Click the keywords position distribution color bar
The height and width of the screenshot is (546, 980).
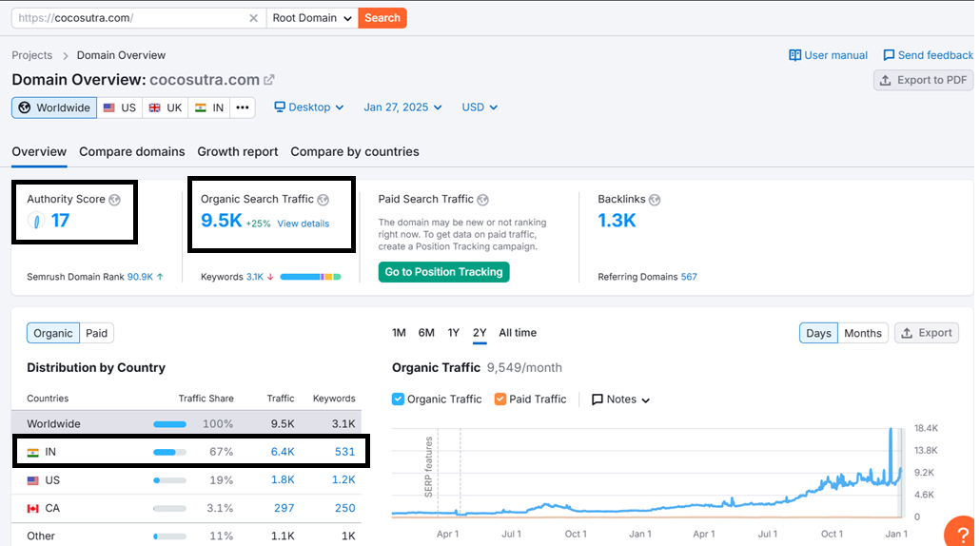tap(310, 277)
